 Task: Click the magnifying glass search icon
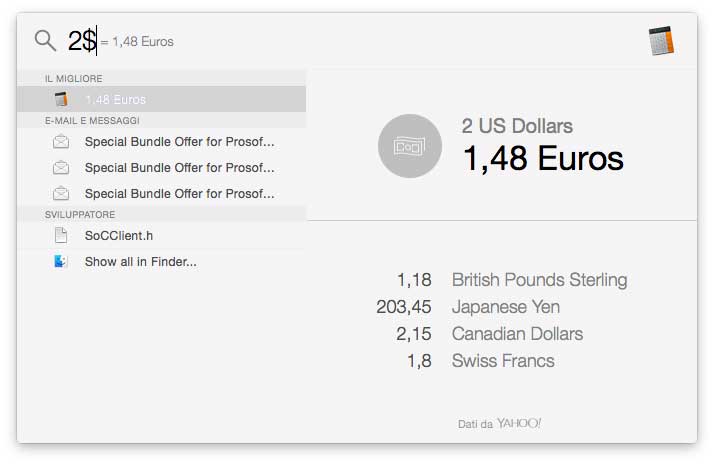click(x=45, y=41)
